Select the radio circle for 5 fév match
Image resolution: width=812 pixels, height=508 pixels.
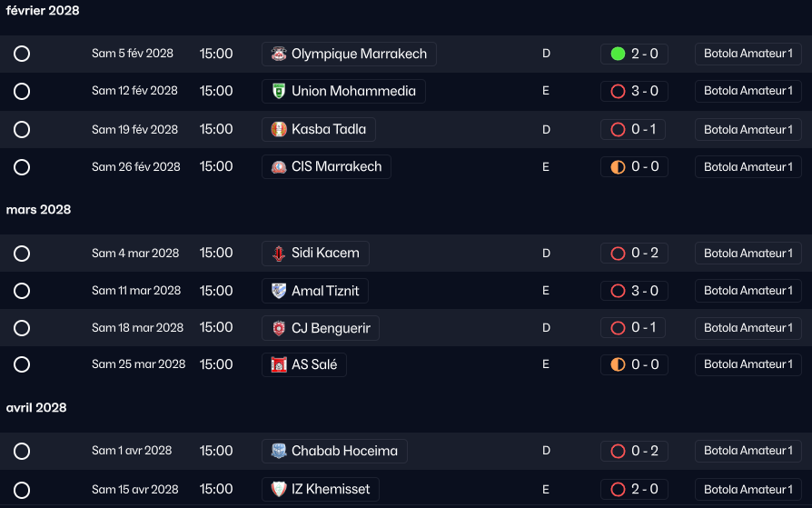click(x=22, y=54)
